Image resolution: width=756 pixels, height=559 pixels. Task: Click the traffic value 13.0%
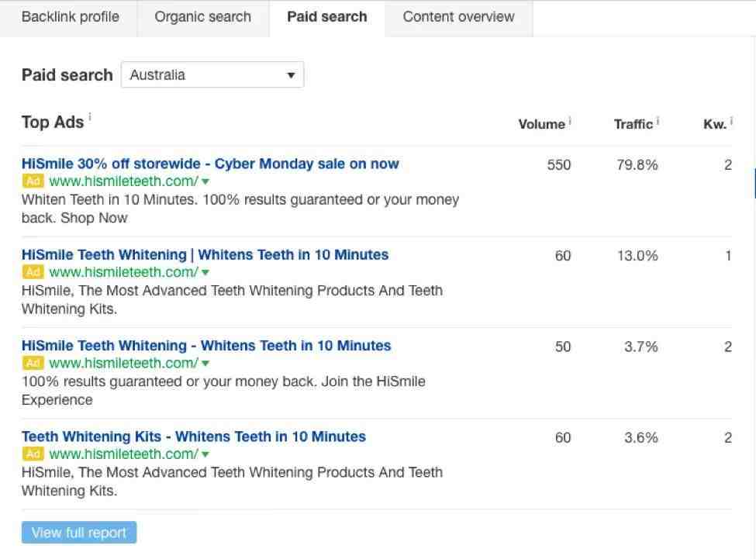point(637,255)
